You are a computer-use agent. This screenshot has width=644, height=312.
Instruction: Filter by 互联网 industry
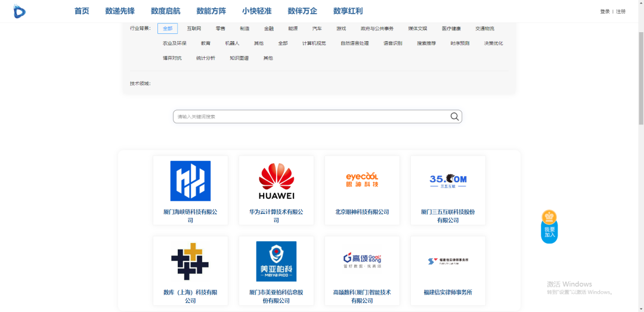[194, 29]
